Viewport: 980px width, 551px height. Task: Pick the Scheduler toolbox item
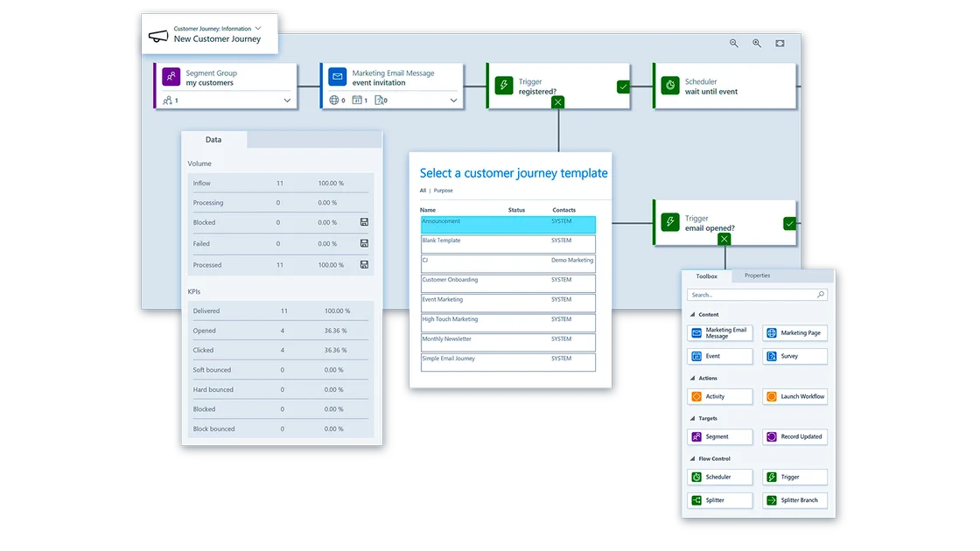coord(720,477)
